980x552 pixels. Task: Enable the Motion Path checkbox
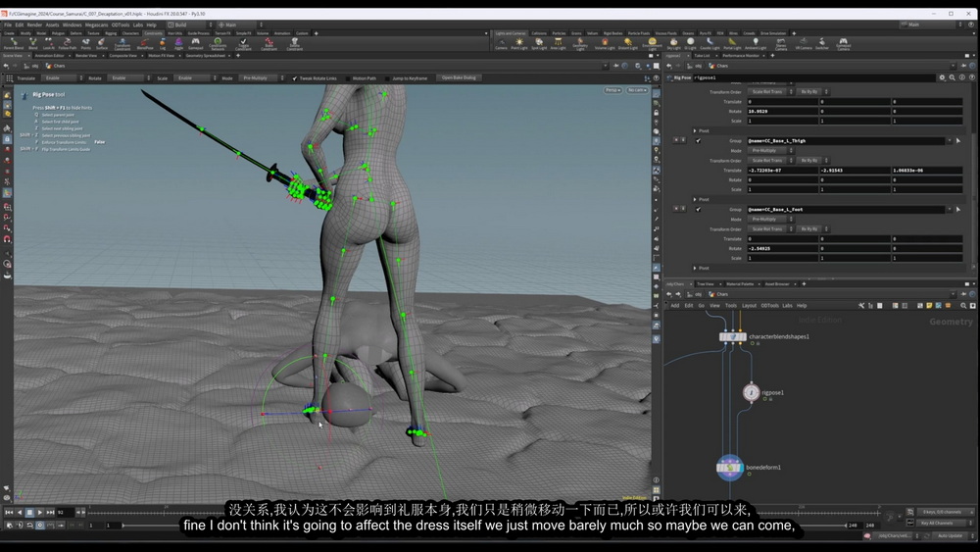point(348,78)
